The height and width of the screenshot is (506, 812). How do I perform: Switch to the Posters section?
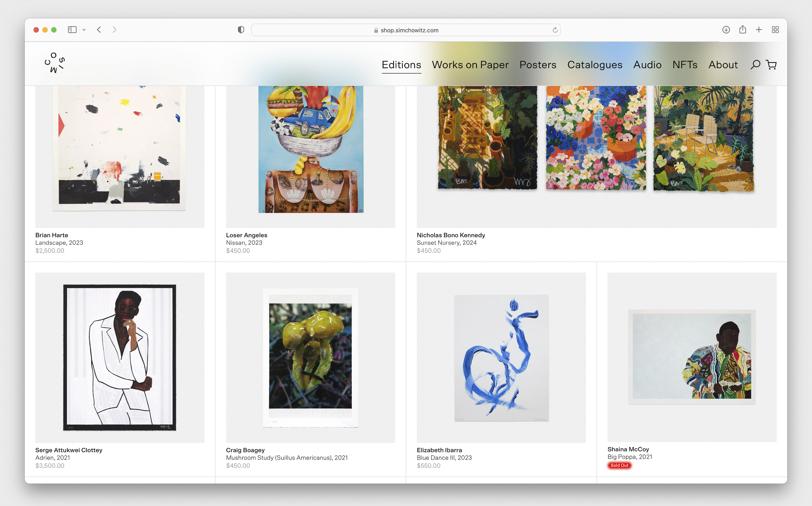(x=538, y=65)
